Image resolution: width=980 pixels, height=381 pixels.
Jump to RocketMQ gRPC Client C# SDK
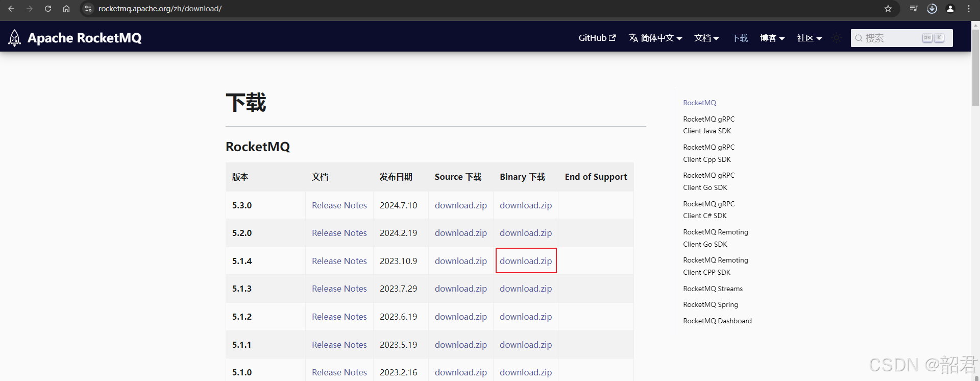708,209
